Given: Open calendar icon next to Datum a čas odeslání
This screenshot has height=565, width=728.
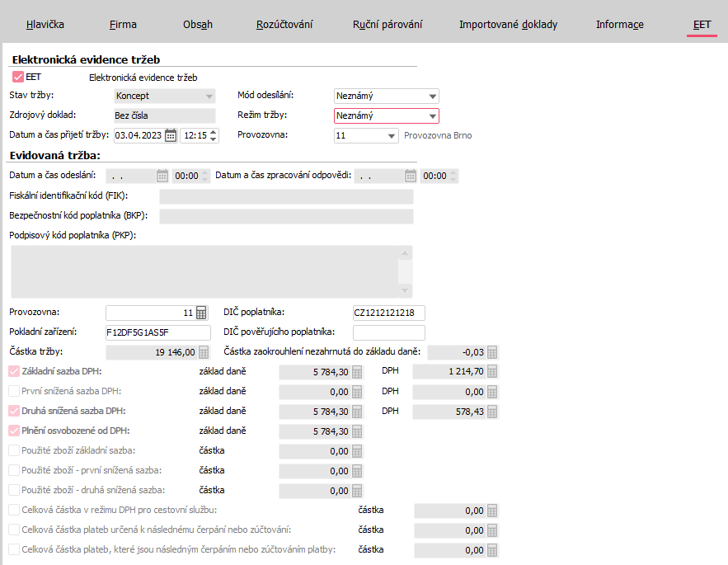Looking at the screenshot, I should [x=162, y=176].
